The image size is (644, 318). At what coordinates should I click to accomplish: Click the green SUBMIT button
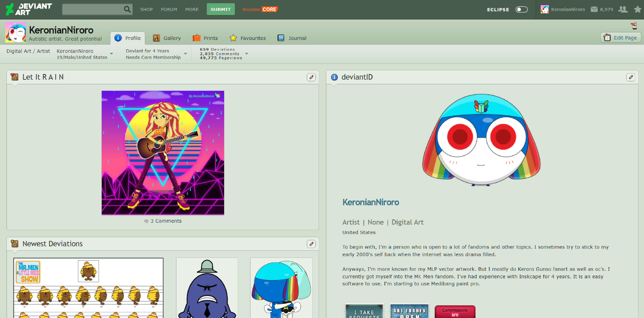pyautogui.click(x=220, y=9)
